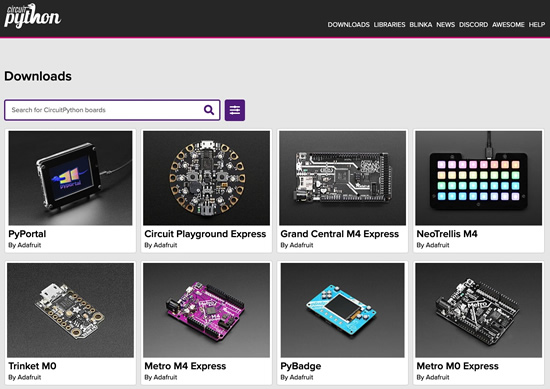Click the CircuitPython logo

[32, 16]
